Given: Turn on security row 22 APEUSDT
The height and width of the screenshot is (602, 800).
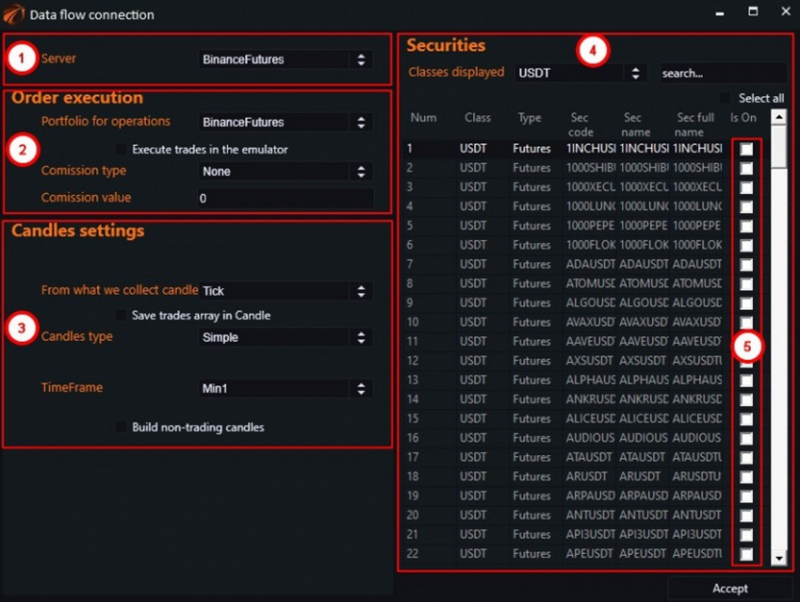Looking at the screenshot, I should pyautogui.click(x=746, y=554).
